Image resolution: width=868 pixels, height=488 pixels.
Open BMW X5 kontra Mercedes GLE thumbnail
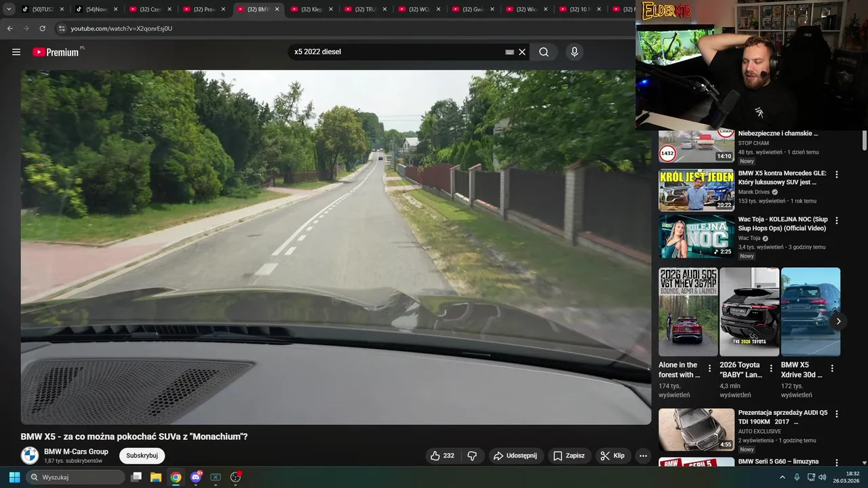[696, 190]
